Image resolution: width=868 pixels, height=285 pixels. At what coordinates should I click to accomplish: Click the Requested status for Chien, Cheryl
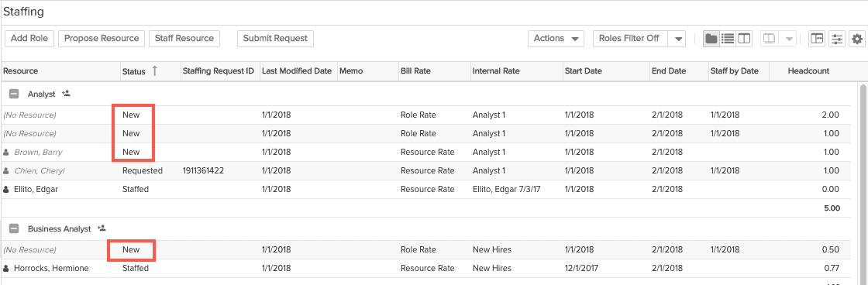coord(143,171)
